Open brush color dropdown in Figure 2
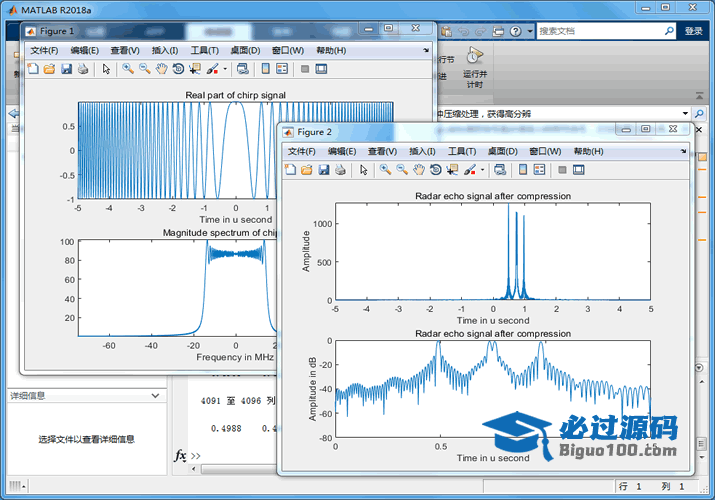Image resolution: width=715 pixels, height=500 pixels. pos(482,170)
